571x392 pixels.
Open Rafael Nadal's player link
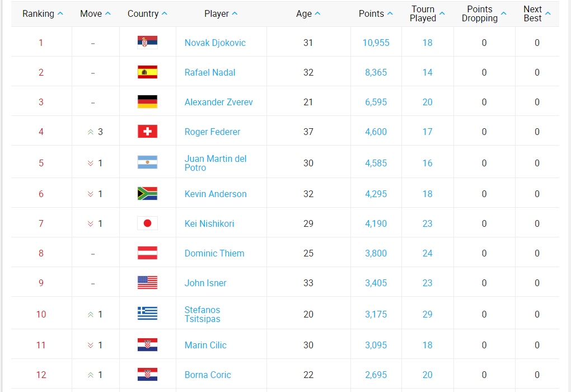point(210,72)
